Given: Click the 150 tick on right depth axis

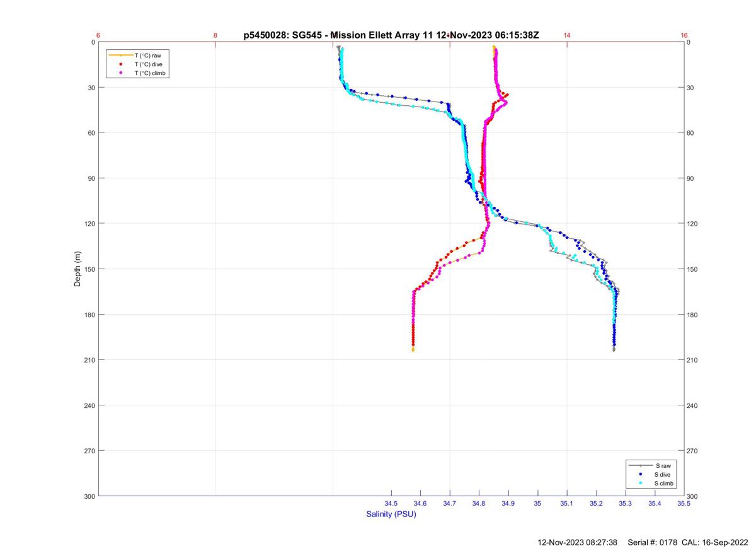Looking at the screenshot, I should 693,269.
